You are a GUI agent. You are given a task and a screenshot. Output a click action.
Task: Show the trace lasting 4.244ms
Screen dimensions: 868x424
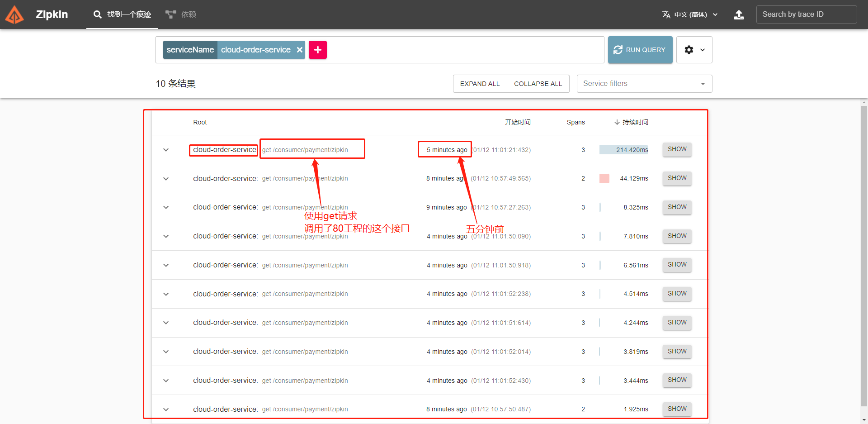677,323
